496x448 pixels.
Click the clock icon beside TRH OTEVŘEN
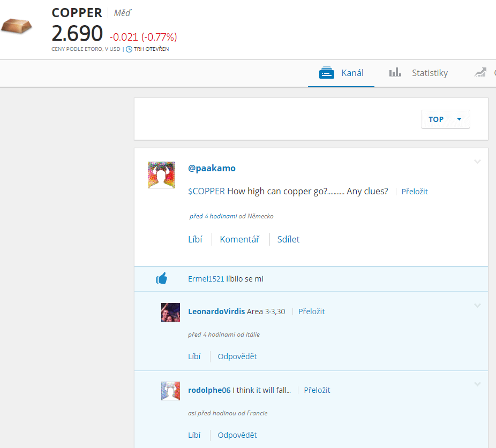(x=129, y=49)
